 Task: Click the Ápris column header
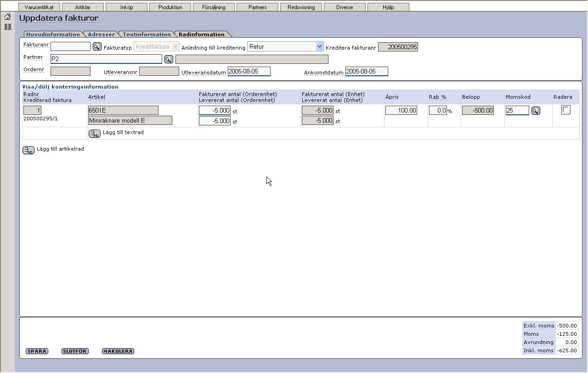[x=392, y=97]
